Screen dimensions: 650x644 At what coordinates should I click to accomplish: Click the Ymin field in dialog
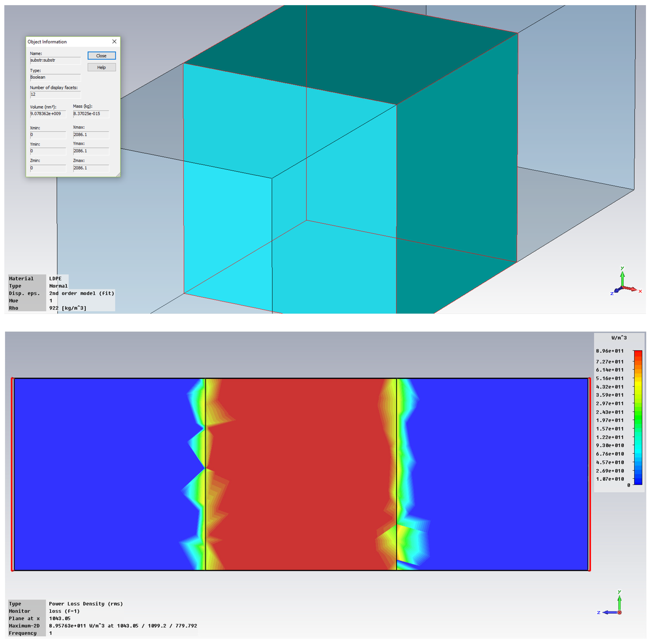point(48,151)
